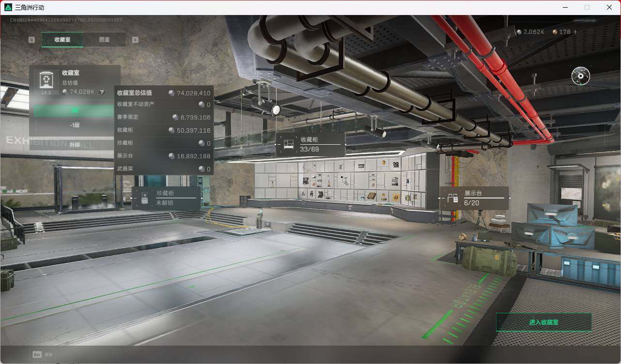Click the 74,028K total estimate value

coord(82,92)
